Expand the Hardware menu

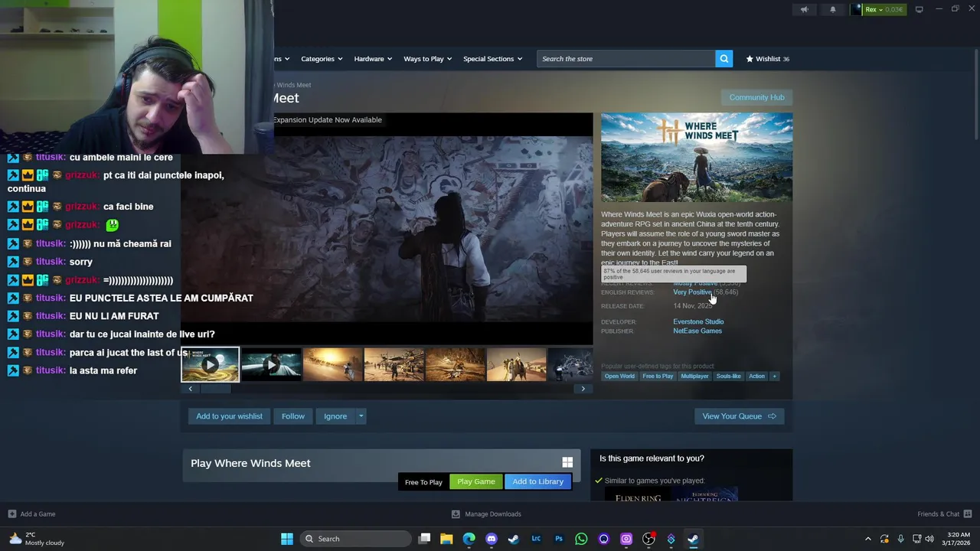[373, 59]
